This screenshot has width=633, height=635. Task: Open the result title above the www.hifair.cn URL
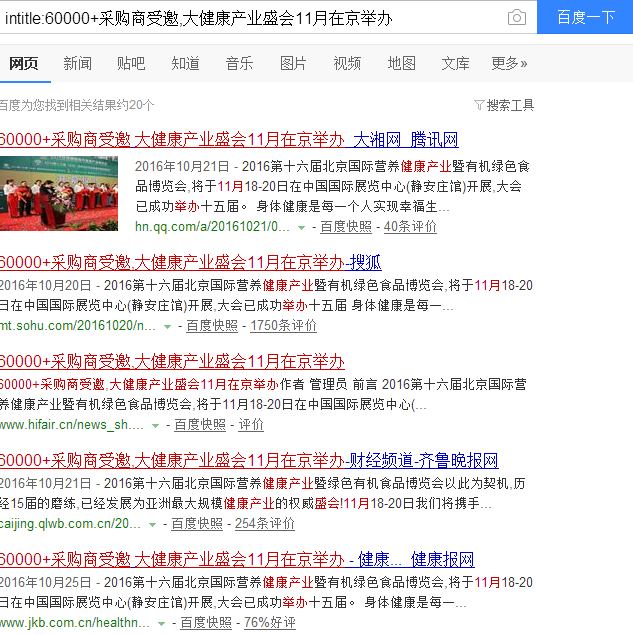[x=172, y=362]
